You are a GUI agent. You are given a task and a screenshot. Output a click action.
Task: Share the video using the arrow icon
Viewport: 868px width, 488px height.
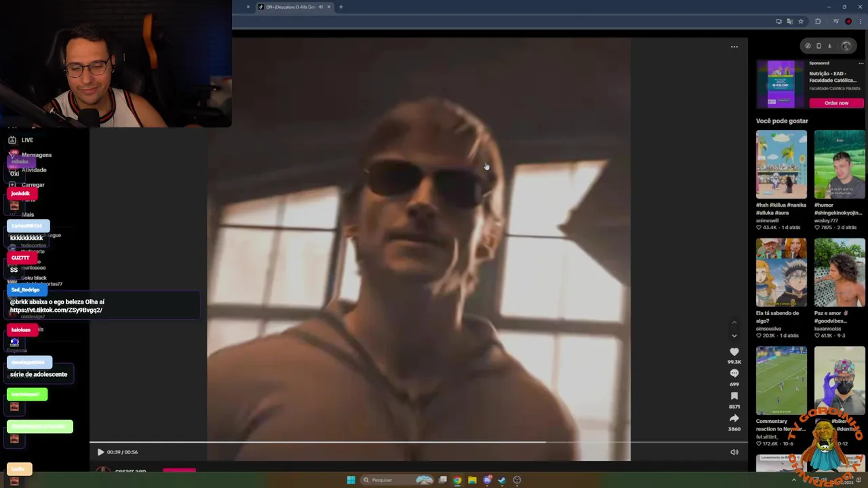click(x=734, y=418)
